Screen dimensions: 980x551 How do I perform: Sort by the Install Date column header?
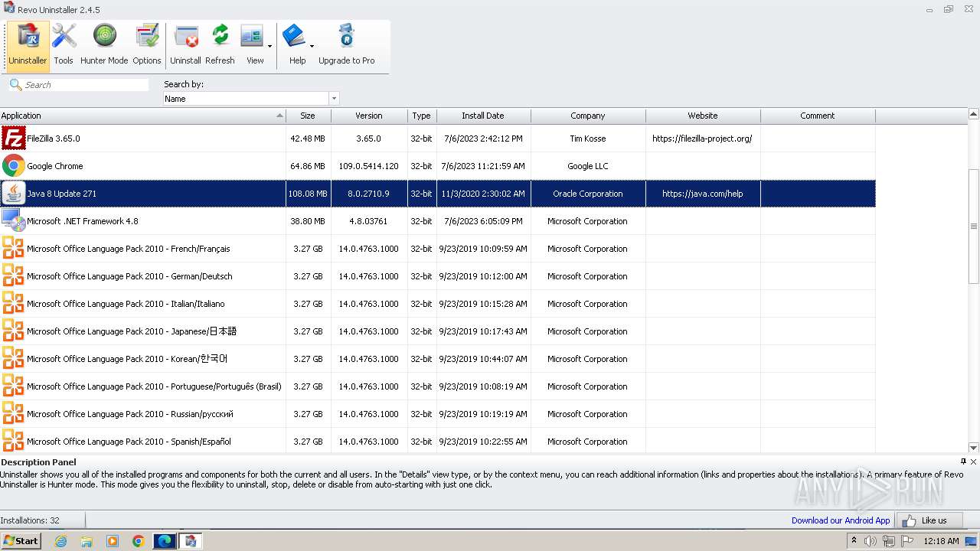pyautogui.click(x=483, y=116)
